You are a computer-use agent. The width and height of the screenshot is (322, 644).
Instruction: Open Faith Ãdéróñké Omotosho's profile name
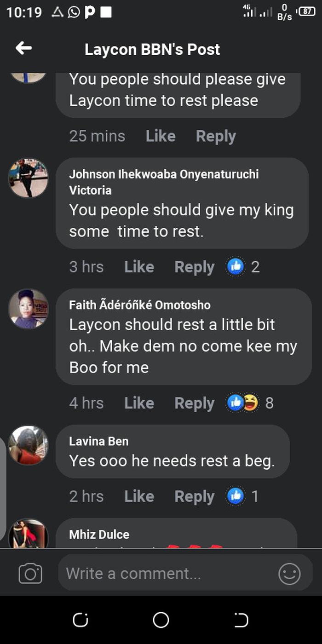point(140,305)
